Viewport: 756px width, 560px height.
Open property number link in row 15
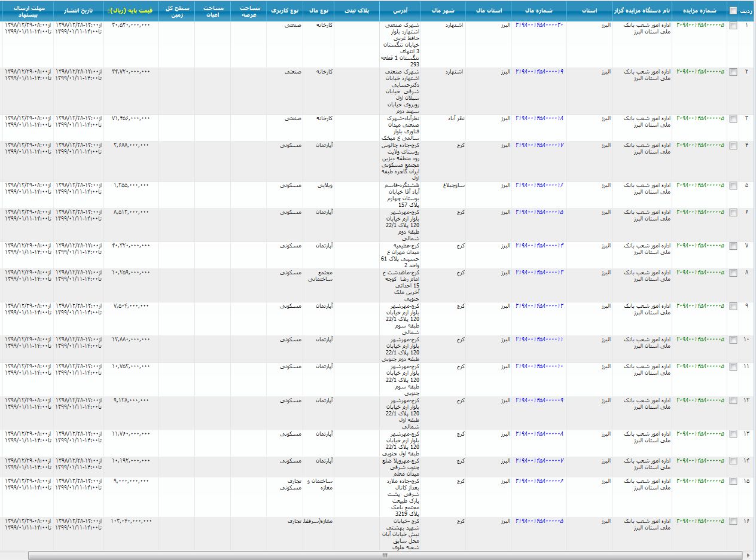(539, 481)
